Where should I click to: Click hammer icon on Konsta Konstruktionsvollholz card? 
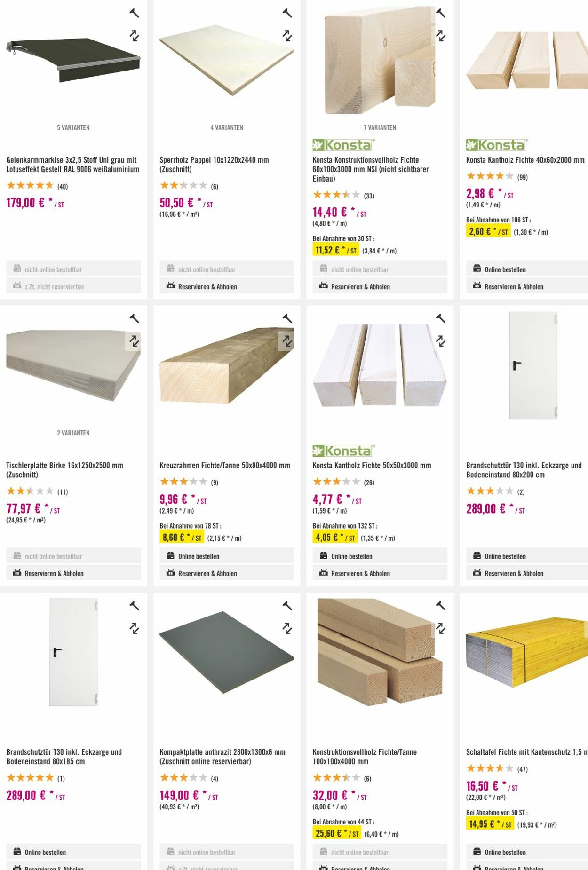pyautogui.click(x=441, y=13)
